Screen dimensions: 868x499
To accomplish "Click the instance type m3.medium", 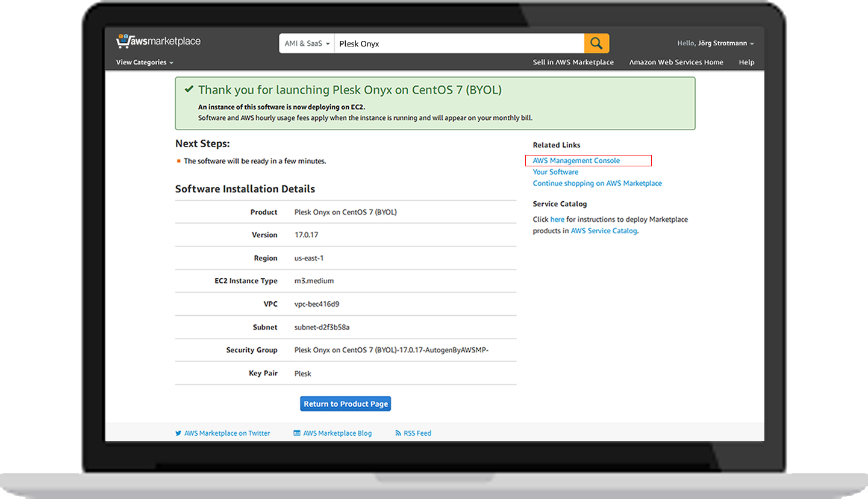I will point(314,281).
